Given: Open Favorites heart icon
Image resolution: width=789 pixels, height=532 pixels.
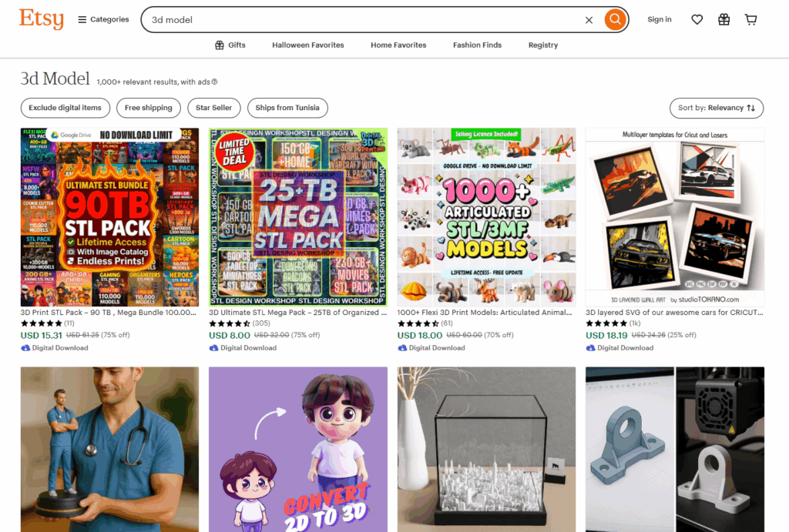Looking at the screenshot, I should pos(697,19).
